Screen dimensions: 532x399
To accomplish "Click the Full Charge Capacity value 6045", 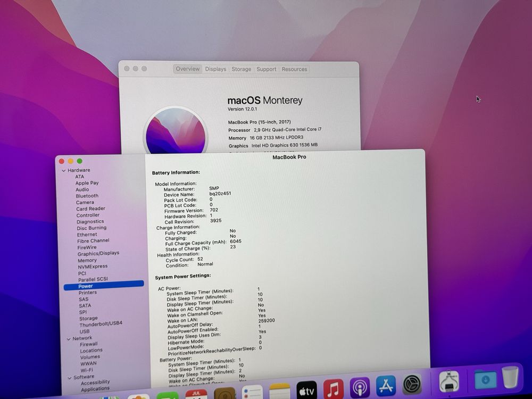I will click(236, 241).
